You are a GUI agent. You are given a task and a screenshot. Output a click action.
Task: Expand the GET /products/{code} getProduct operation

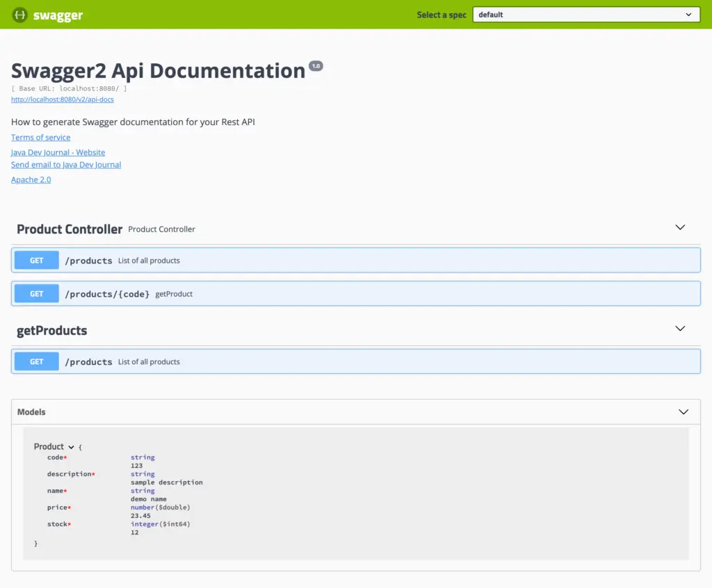[355, 294]
